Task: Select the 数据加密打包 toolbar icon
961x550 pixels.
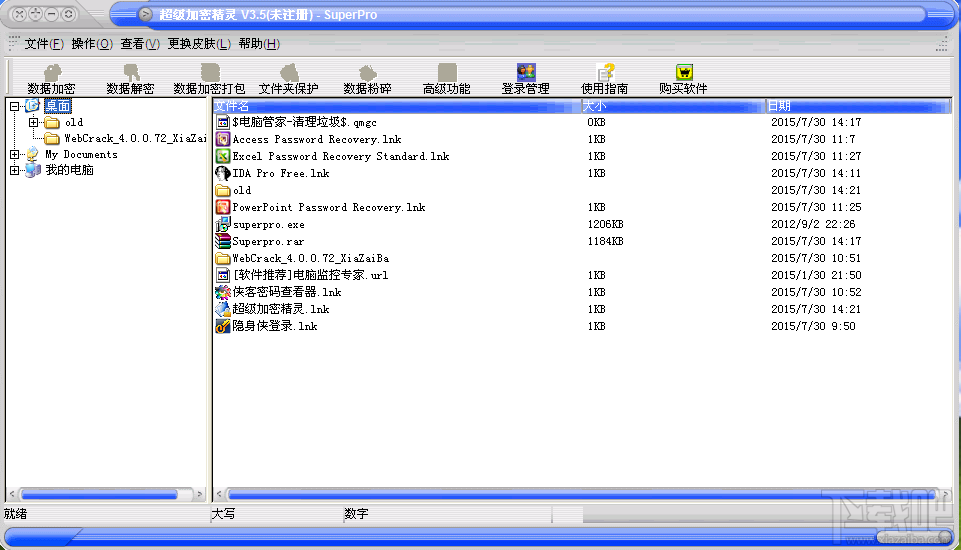Action: pyautogui.click(x=210, y=79)
